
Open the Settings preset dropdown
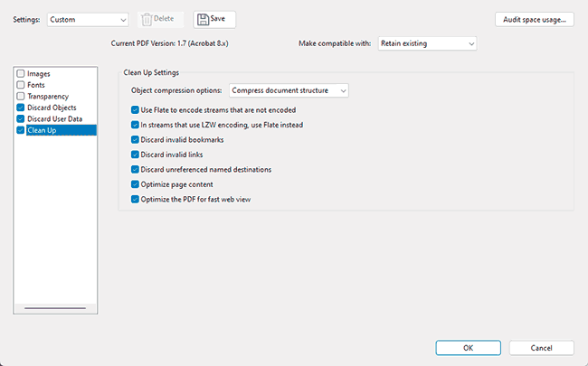88,20
